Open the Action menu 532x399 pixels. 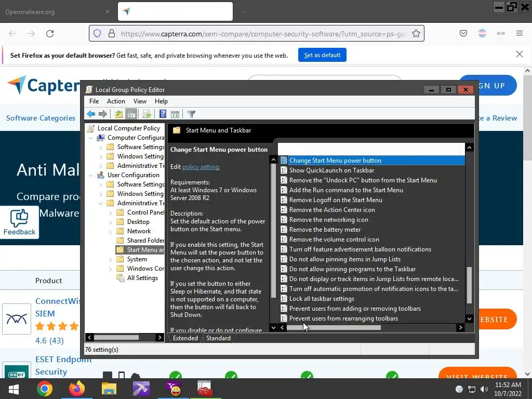116,101
